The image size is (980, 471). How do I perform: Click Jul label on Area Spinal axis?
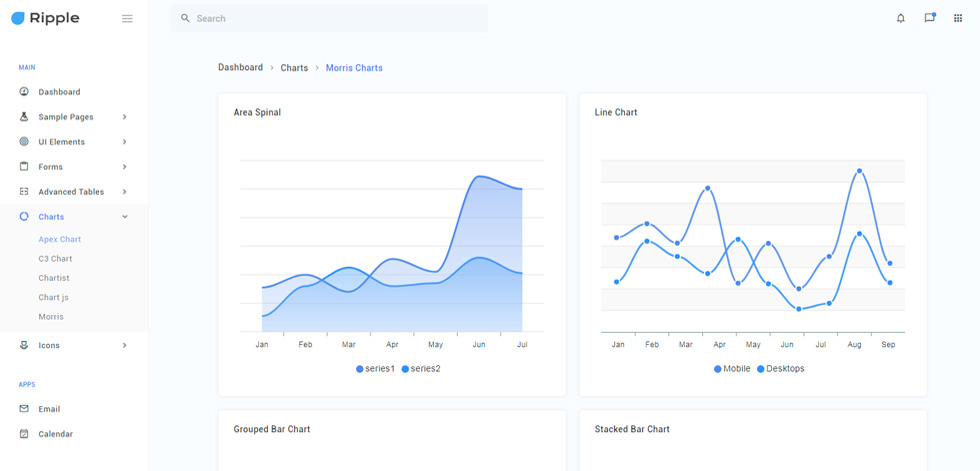point(522,345)
